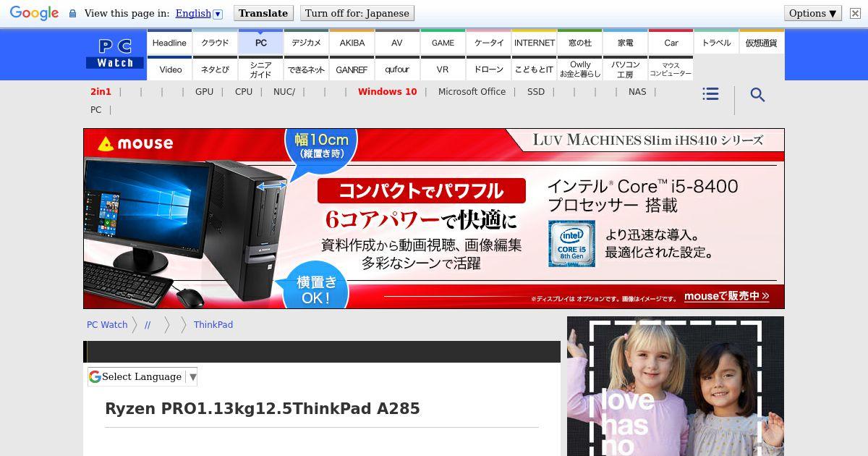
Task: Open the Select Language dropdown
Action: coord(142,376)
